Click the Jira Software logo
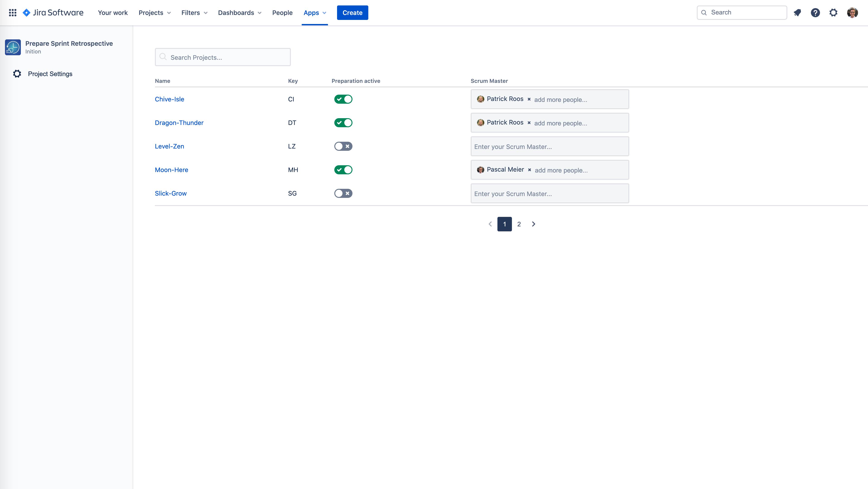Viewport: 868px width, 489px height. [53, 12]
